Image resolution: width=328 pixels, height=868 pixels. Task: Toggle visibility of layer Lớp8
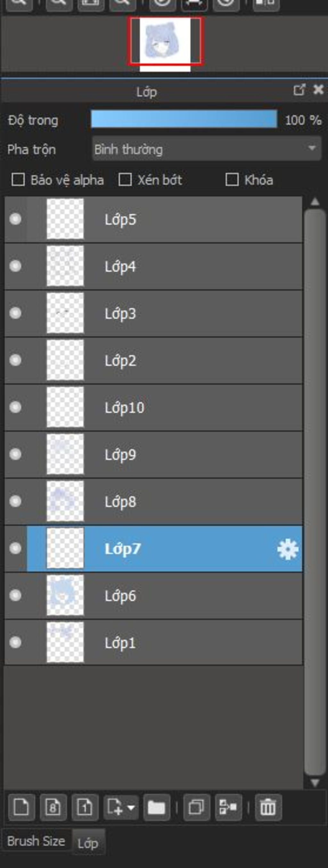pyautogui.click(x=15, y=501)
